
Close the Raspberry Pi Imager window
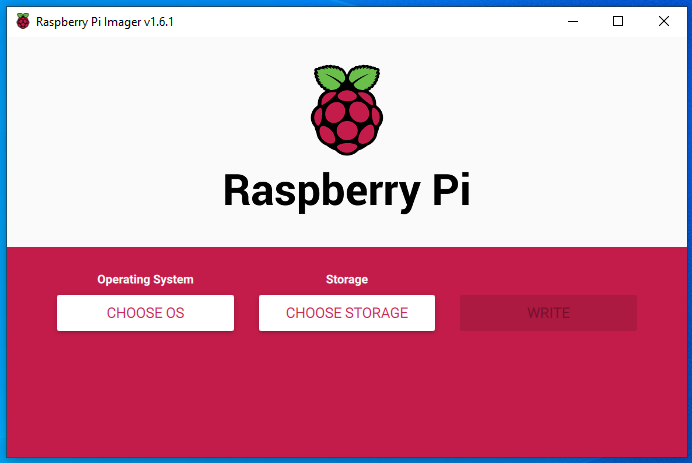[x=663, y=21]
